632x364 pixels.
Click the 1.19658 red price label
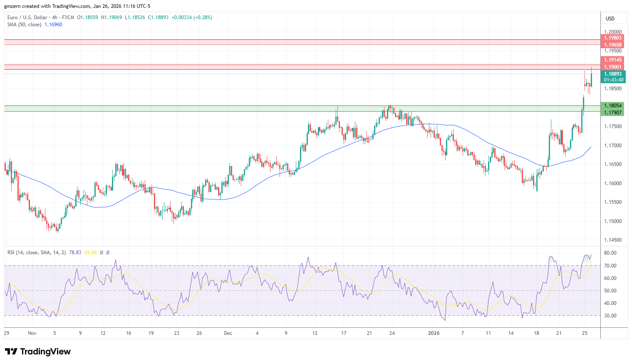(613, 45)
